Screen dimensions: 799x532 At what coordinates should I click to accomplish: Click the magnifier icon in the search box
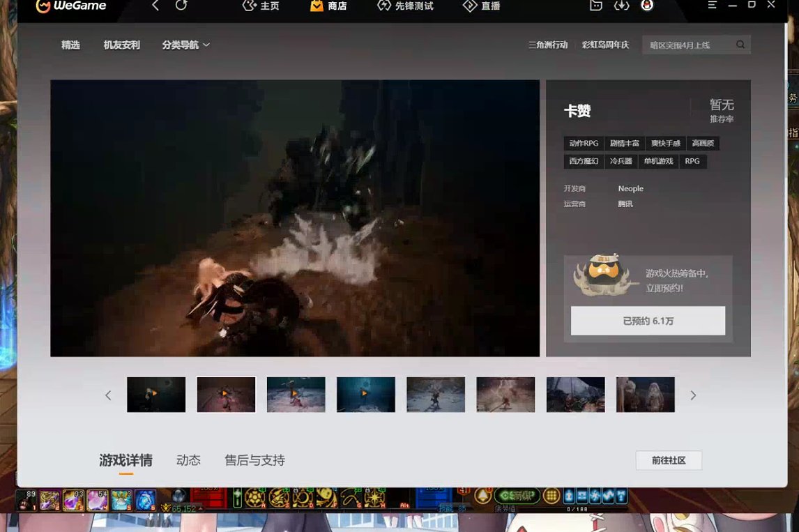point(740,45)
